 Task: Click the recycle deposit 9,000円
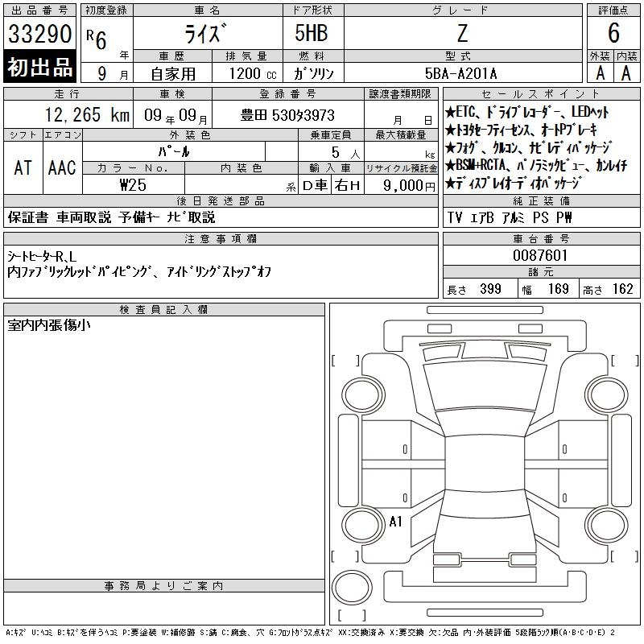tap(409, 185)
